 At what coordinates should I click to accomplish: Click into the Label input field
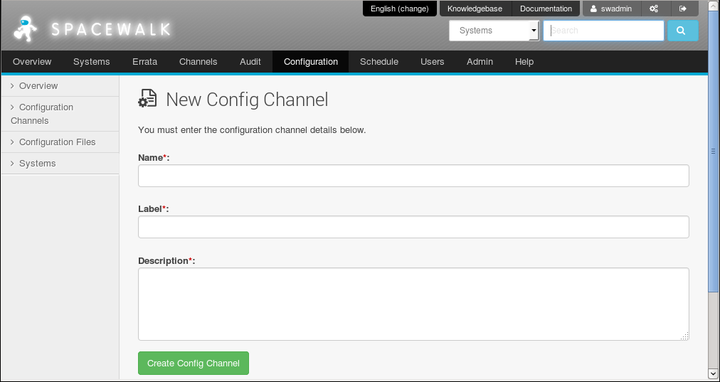coord(413,227)
